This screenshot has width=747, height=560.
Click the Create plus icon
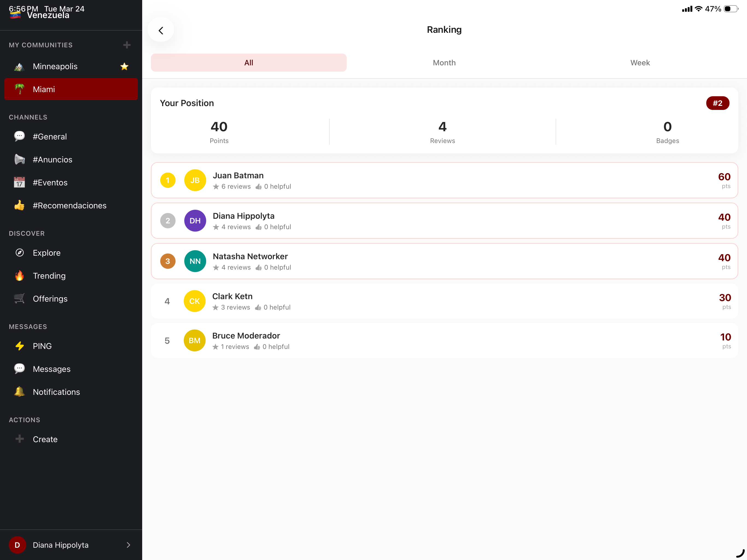(x=19, y=439)
